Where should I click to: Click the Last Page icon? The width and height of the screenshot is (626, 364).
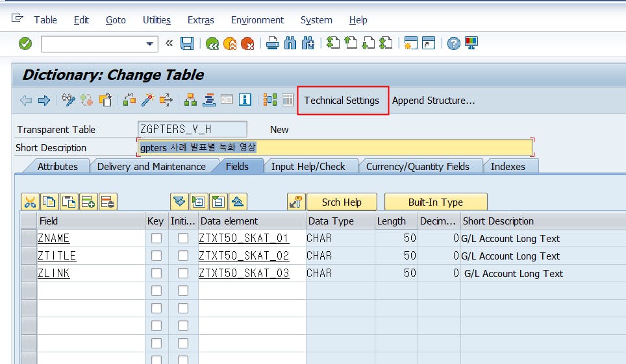386,43
